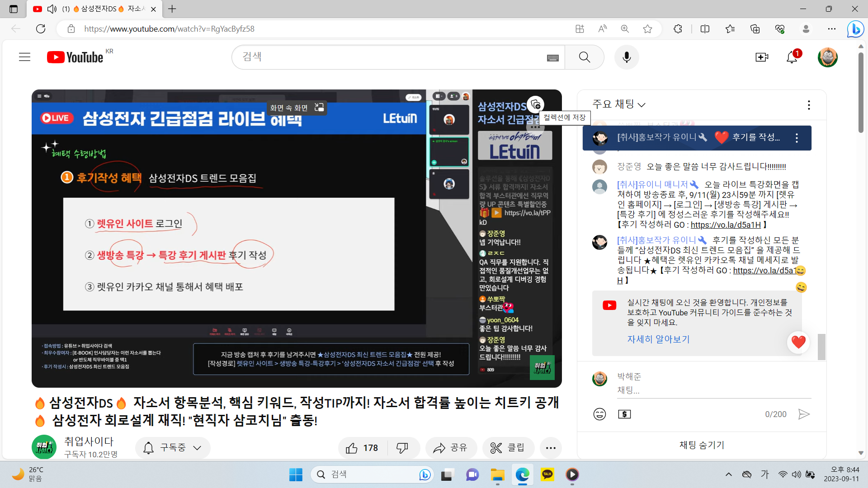Open the 자세히 알아보기 link
The image size is (868, 488).
point(658,339)
